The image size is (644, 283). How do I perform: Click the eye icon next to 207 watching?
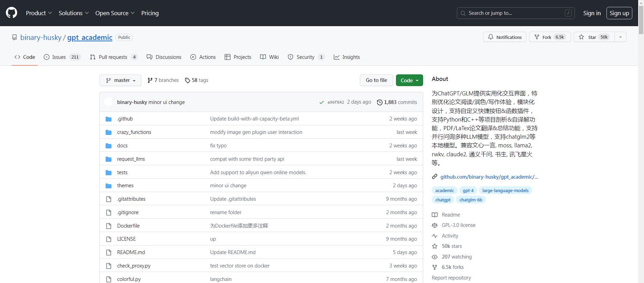point(435,257)
